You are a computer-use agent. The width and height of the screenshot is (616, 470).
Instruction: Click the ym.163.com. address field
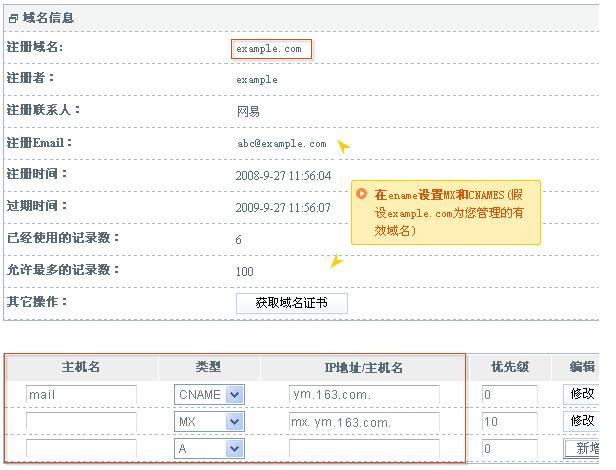click(x=364, y=395)
